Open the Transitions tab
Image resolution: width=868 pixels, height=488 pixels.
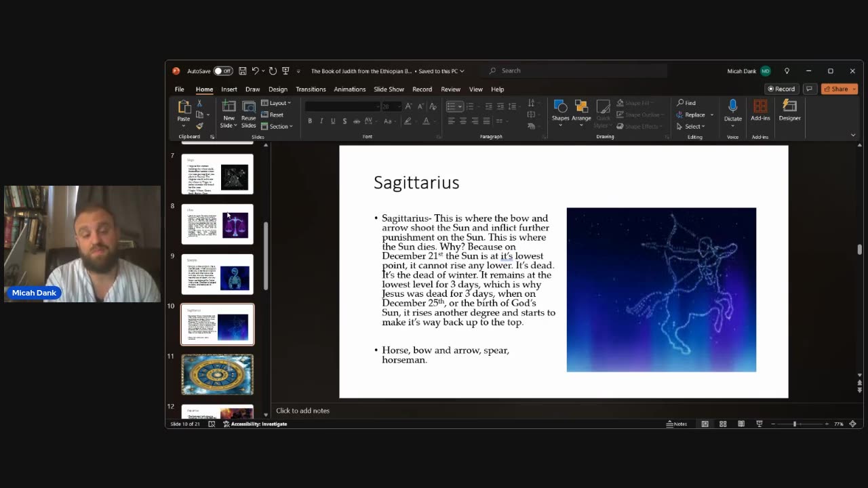point(311,89)
